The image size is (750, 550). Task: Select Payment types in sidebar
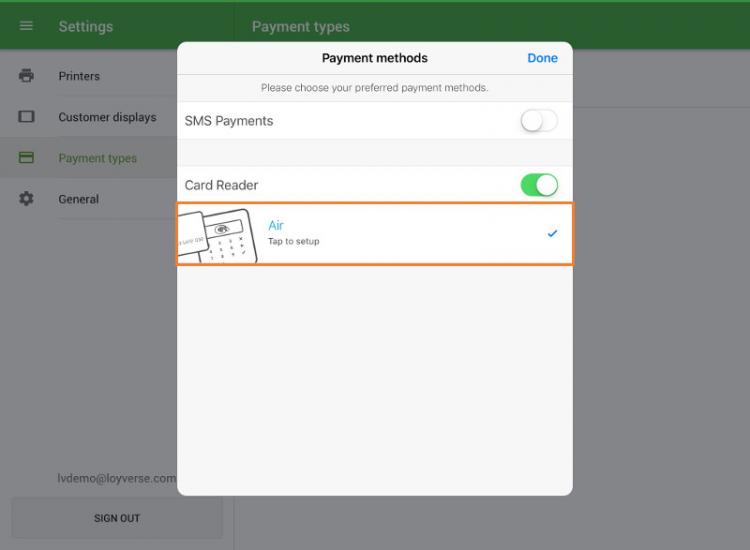coord(98,158)
